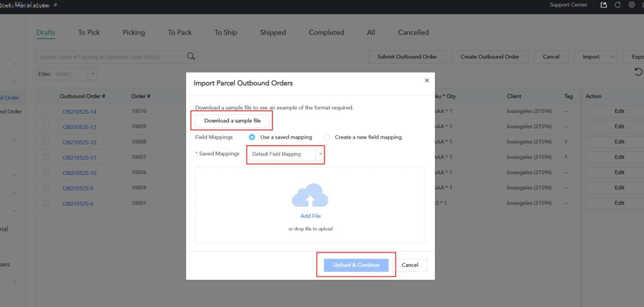This screenshot has height=307, width=644.
Task: Click the cloud upload icon in the dialog
Action: (x=310, y=196)
